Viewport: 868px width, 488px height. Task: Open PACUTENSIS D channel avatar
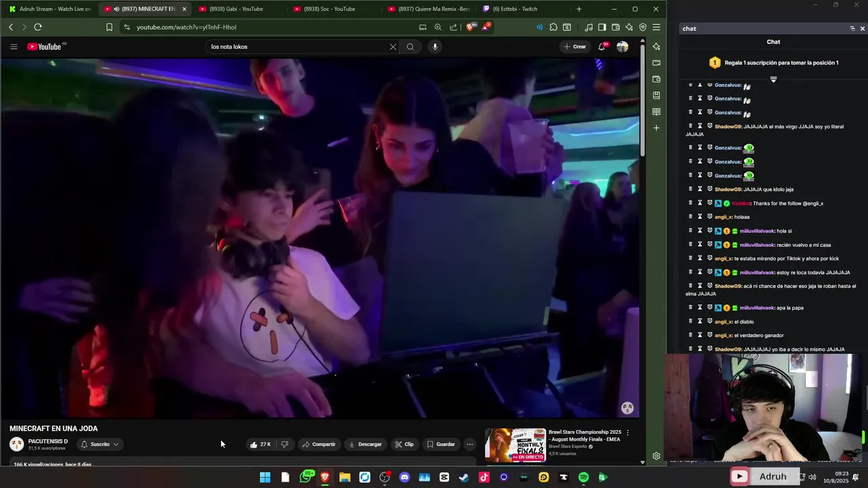coord(16,445)
